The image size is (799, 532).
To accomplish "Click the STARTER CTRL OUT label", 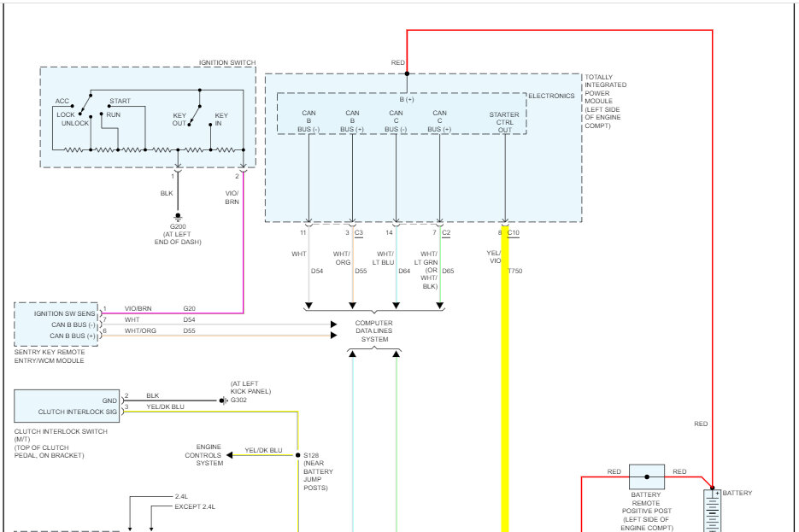I will 504,122.
